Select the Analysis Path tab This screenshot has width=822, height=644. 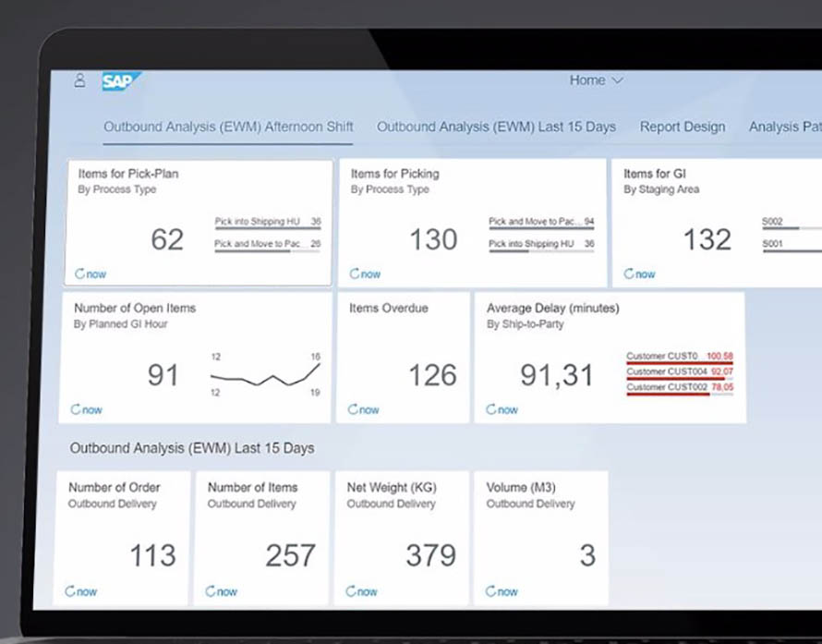[x=785, y=127]
